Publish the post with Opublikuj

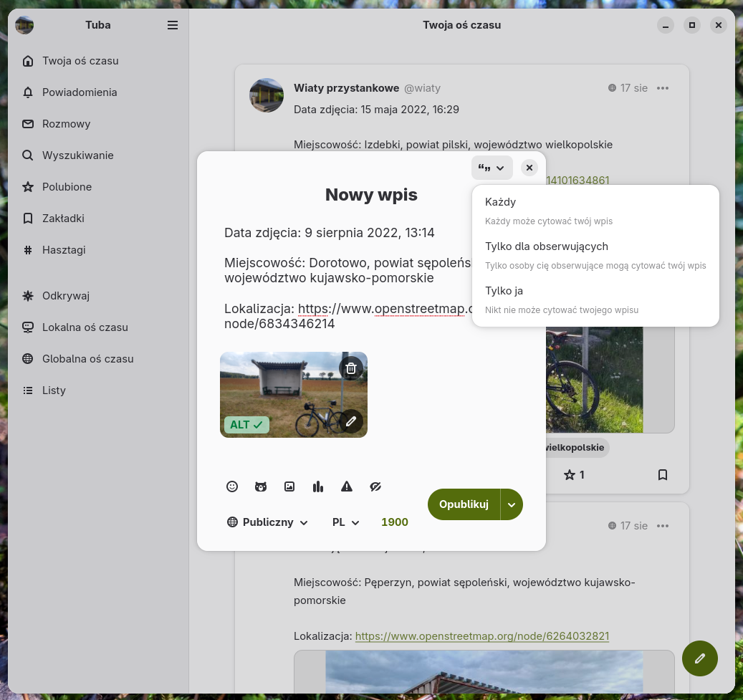(x=464, y=504)
